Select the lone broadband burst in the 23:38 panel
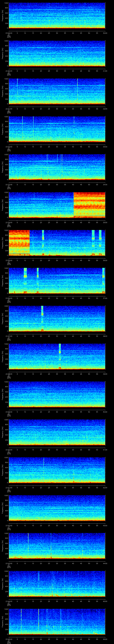 tap(60, 357)
